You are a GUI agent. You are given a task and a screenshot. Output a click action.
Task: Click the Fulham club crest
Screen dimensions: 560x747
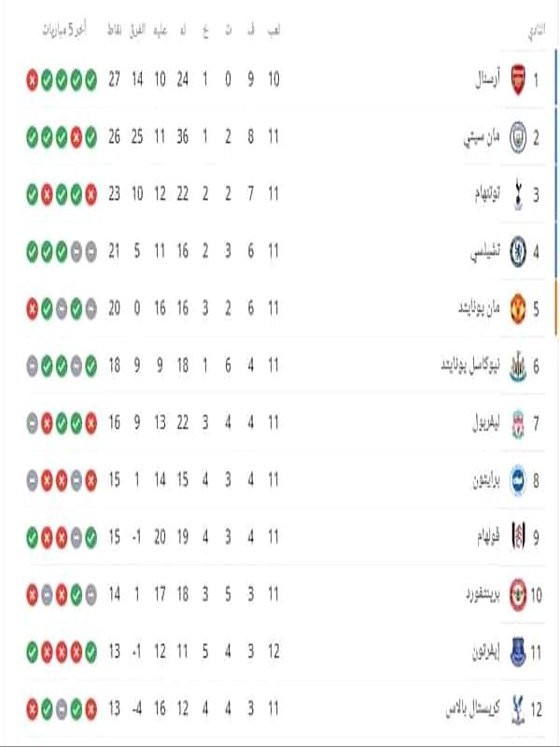[x=518, y=538]
